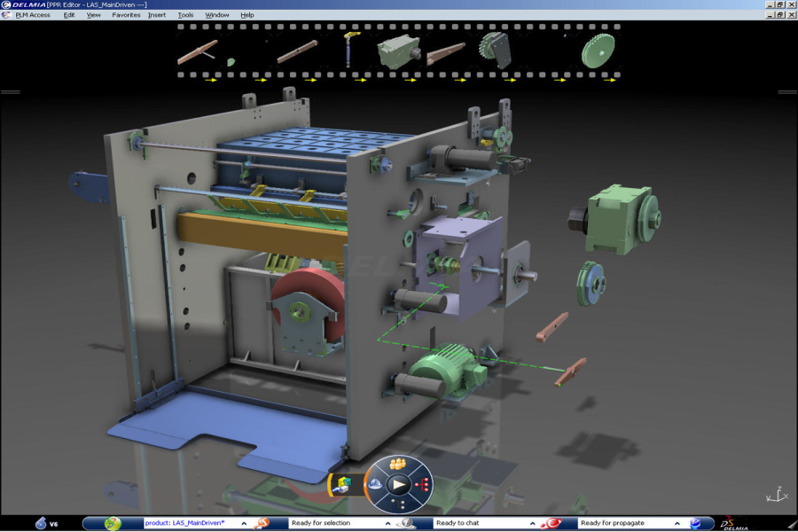Image resolution: width=798 pixels, height=532 pixels.
Task: Expand the Ready for chat field arrow
Action: click(532, 523)
